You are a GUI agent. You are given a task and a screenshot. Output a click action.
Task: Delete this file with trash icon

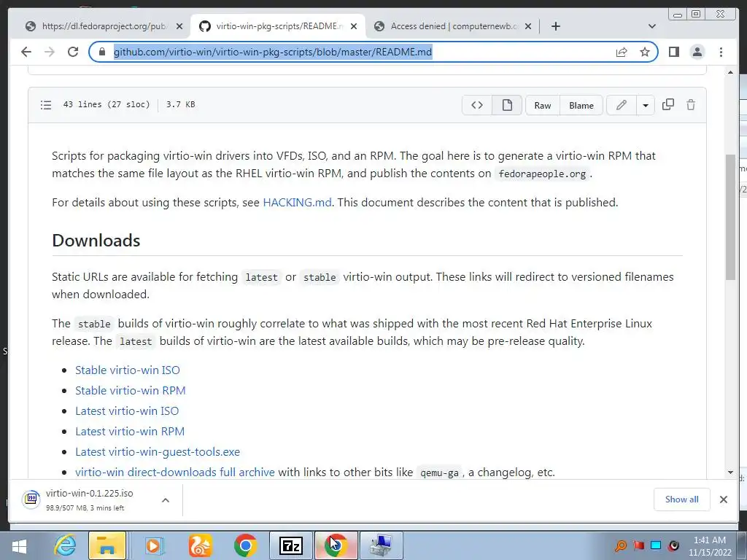pos(691,104)
